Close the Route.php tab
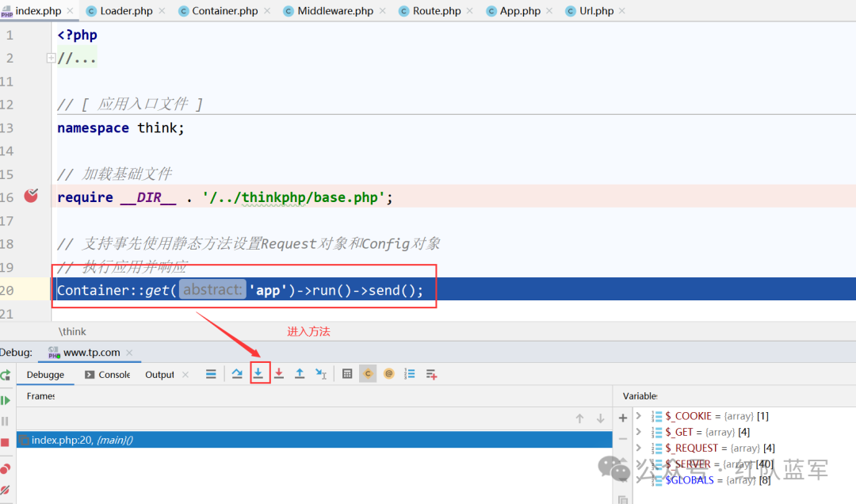 click(x=470, y=11)
